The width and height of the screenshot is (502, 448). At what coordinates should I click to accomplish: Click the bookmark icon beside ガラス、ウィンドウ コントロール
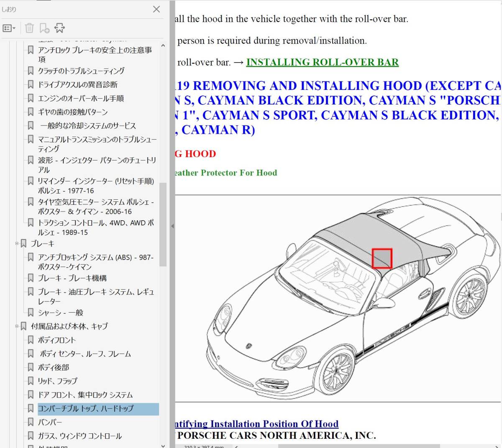[31, 435]
